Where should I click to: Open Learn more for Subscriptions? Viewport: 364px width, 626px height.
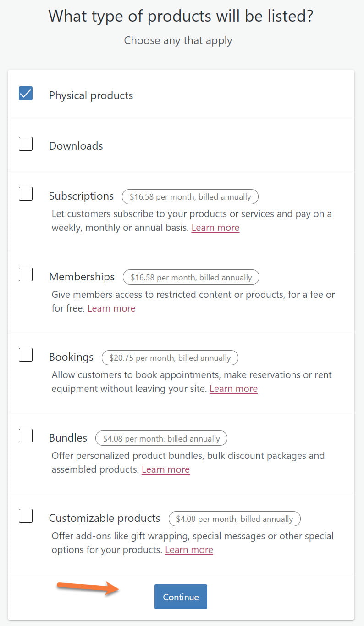coord(215,227)
